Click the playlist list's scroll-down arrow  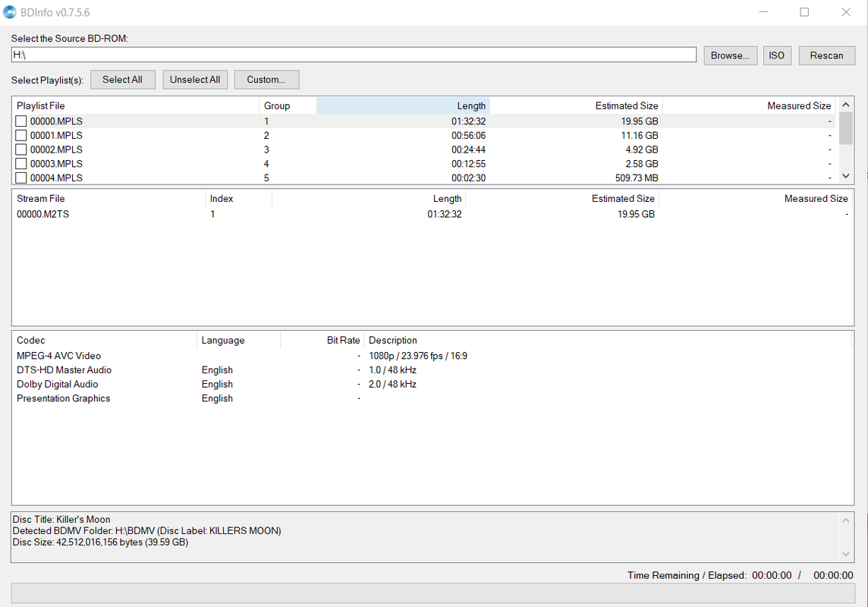pos(845,176)
